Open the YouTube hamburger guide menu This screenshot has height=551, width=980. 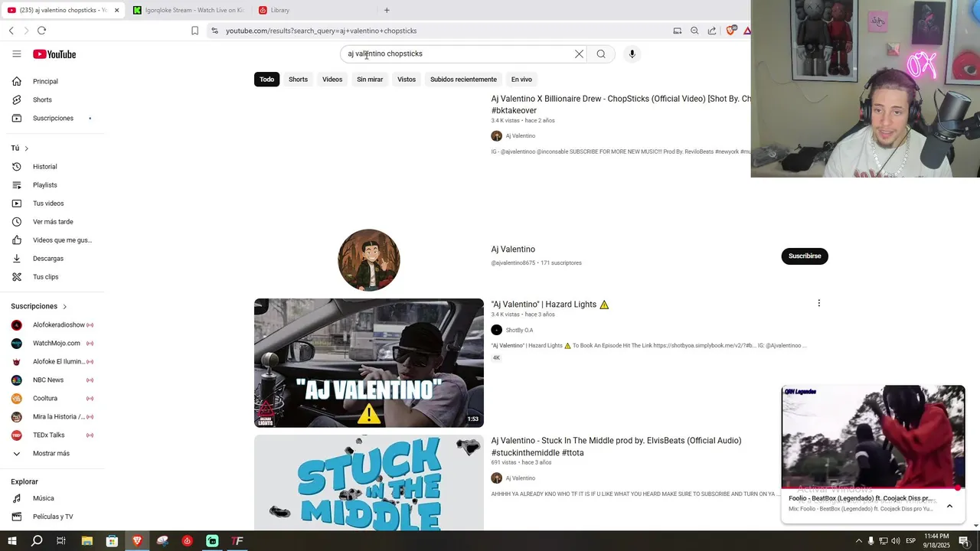coord(16,54)
